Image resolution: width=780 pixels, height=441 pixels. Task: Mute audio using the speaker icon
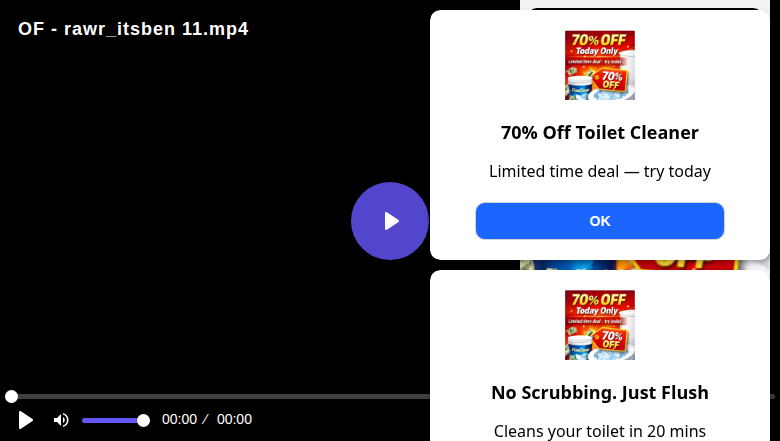tap(61, 420)
